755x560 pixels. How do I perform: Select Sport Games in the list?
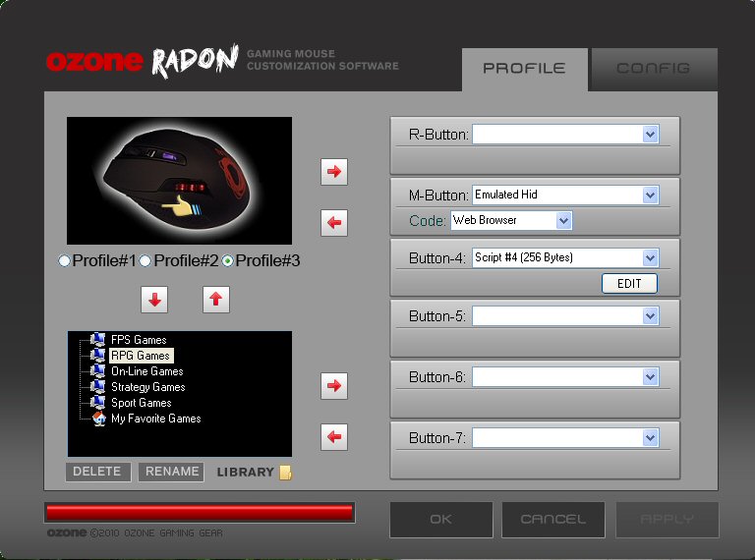pyautogui.click(x=142, y=403)
